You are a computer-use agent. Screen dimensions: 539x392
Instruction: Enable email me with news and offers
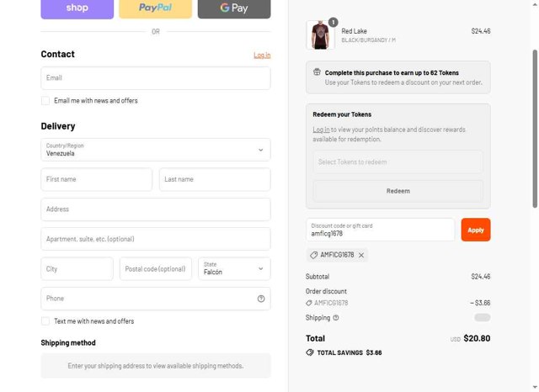coord(45,101)
